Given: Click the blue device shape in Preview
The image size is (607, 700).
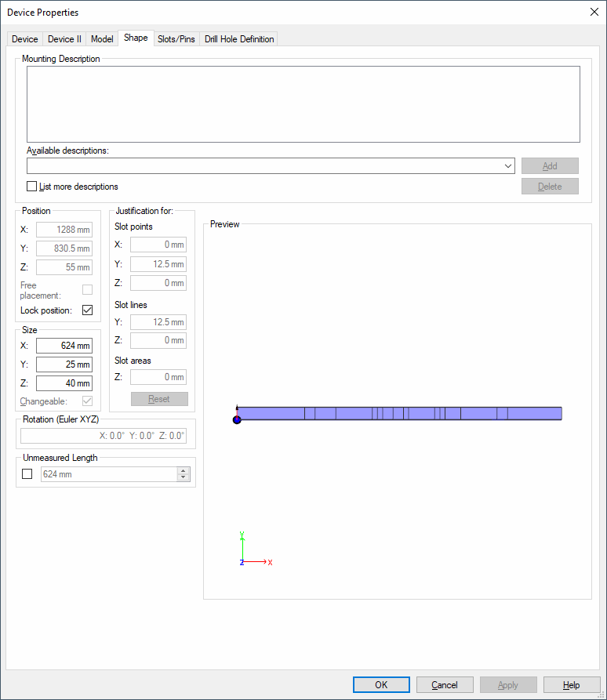Looking at the screenshot, I should [x=400, y=413].
